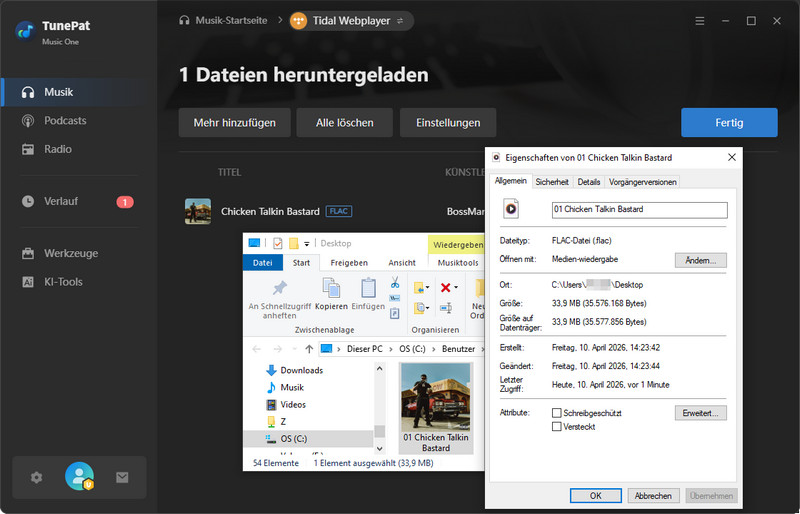Open the Details tab in properties

tap(589, 182)
